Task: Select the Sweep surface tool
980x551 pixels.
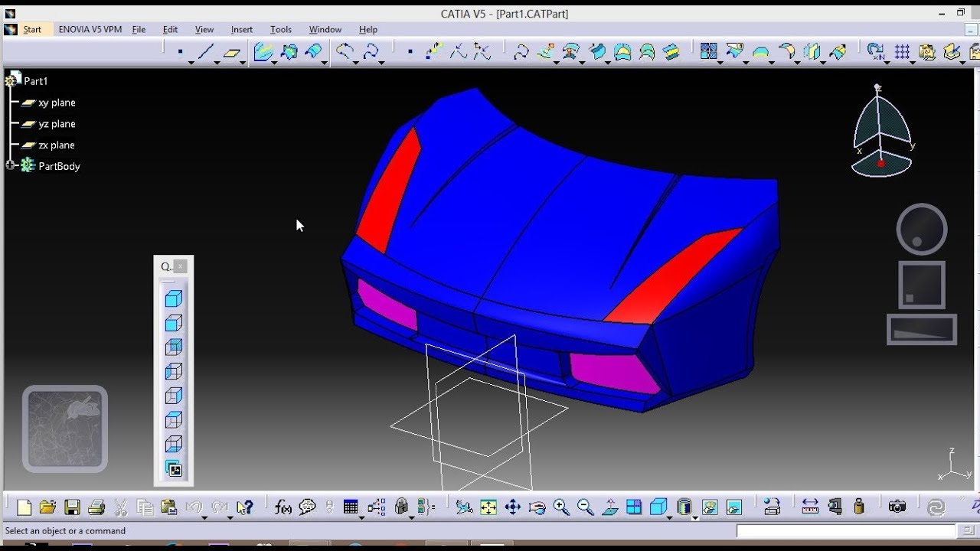Action: pyautogui.click(x=313, y=52)
